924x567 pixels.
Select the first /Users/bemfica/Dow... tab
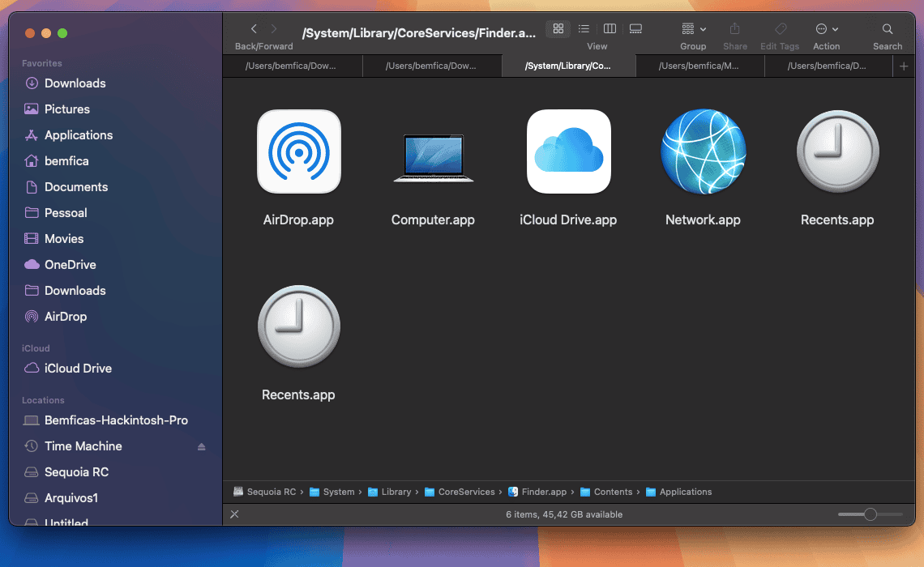[293, 66]
